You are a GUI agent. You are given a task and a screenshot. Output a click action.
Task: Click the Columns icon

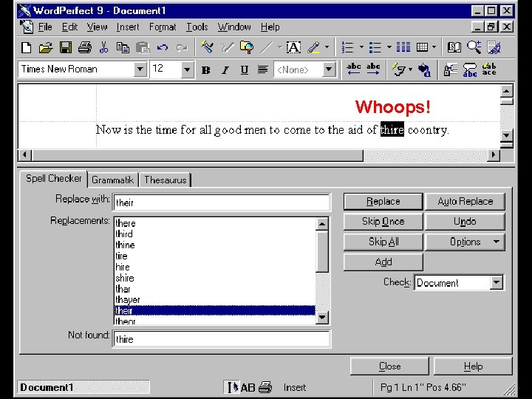[x=403, y=47]
